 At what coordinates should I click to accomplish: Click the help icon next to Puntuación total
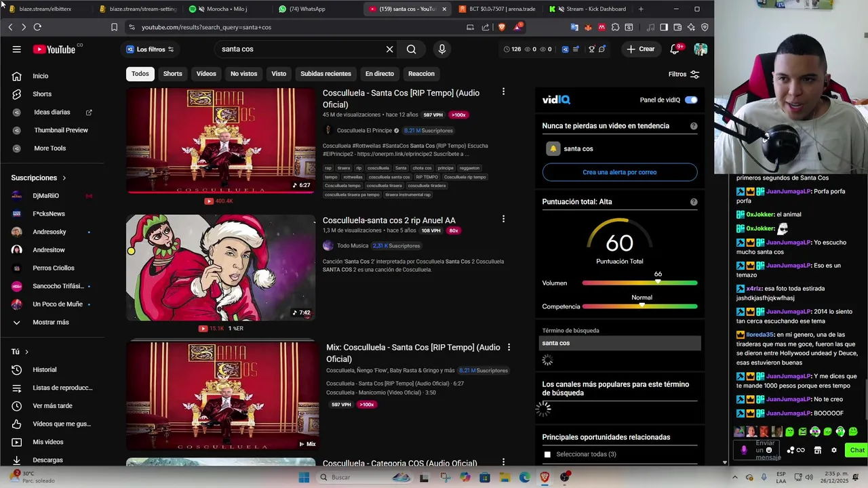[x=694, y=202]
